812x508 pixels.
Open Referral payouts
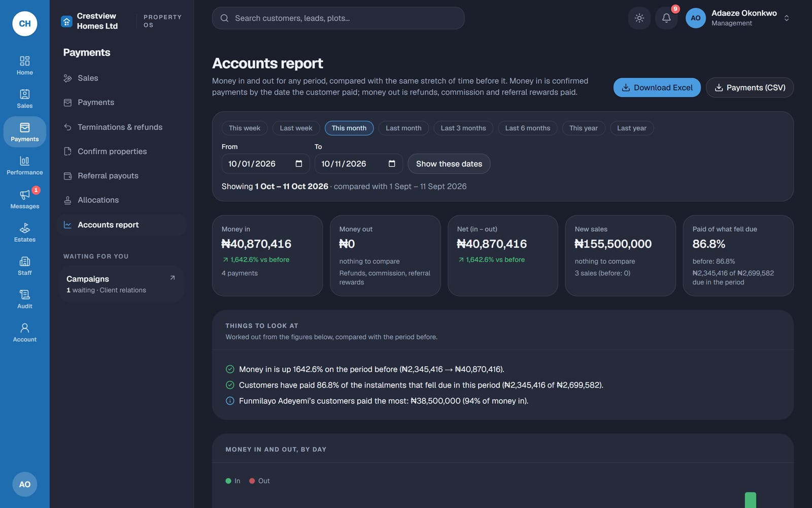(122, 176)
